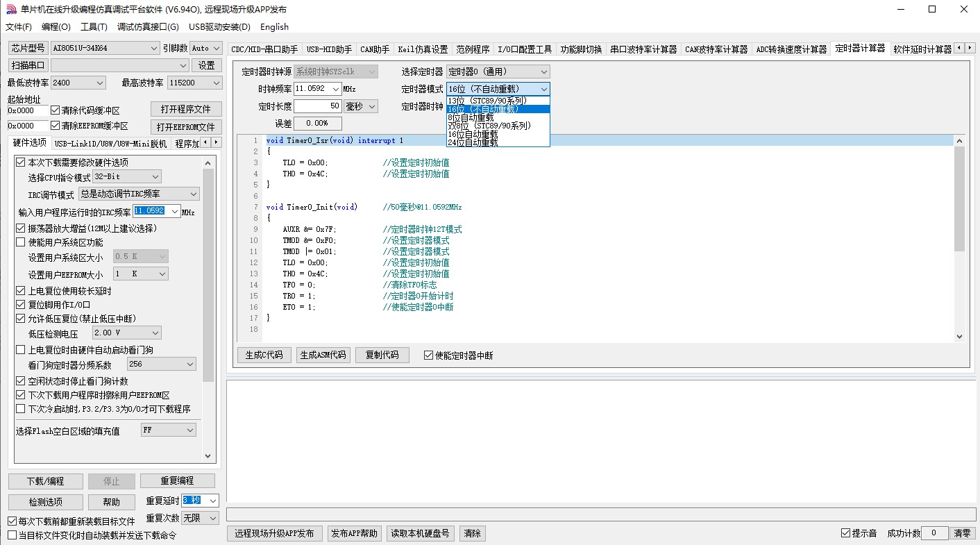Enable '使能用户系统区功能' checkbox
The height and width of the screenshot is (545, 980).
click(20, 242)
